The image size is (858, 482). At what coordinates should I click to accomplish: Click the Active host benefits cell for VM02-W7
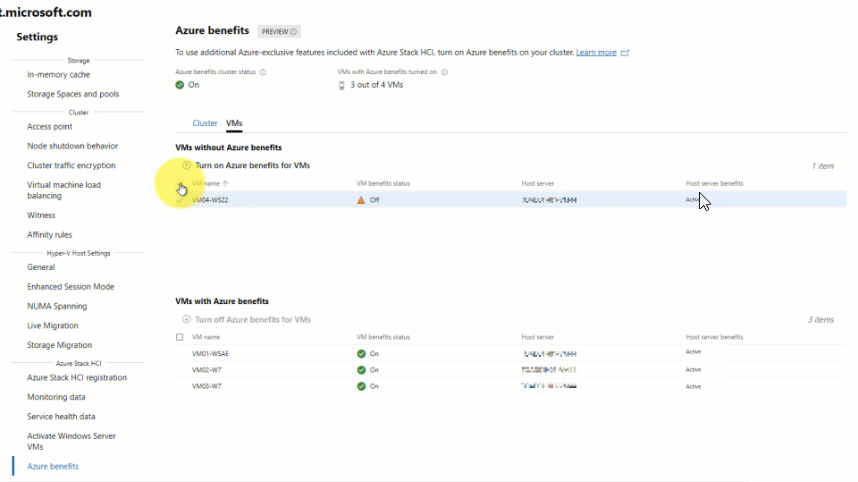693,370
